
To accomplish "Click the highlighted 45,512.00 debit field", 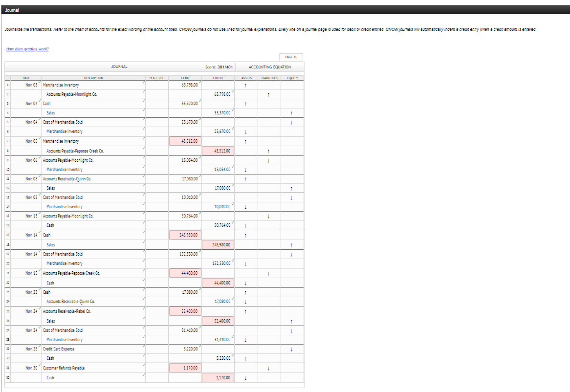I will pos(185,141).
